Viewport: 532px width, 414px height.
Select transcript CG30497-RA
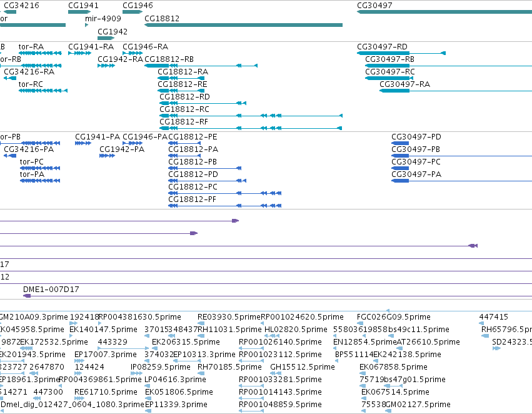pos(456,91)
